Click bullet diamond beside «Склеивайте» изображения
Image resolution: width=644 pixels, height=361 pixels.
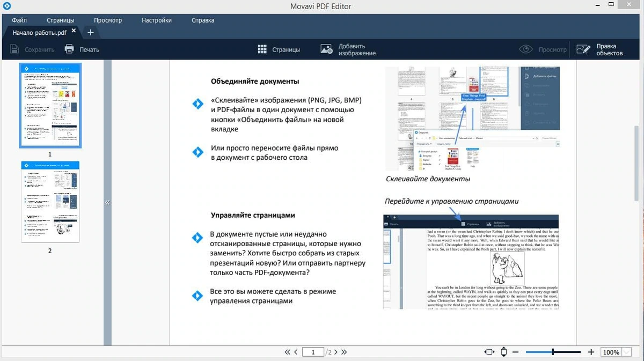[x=197, y=104]
